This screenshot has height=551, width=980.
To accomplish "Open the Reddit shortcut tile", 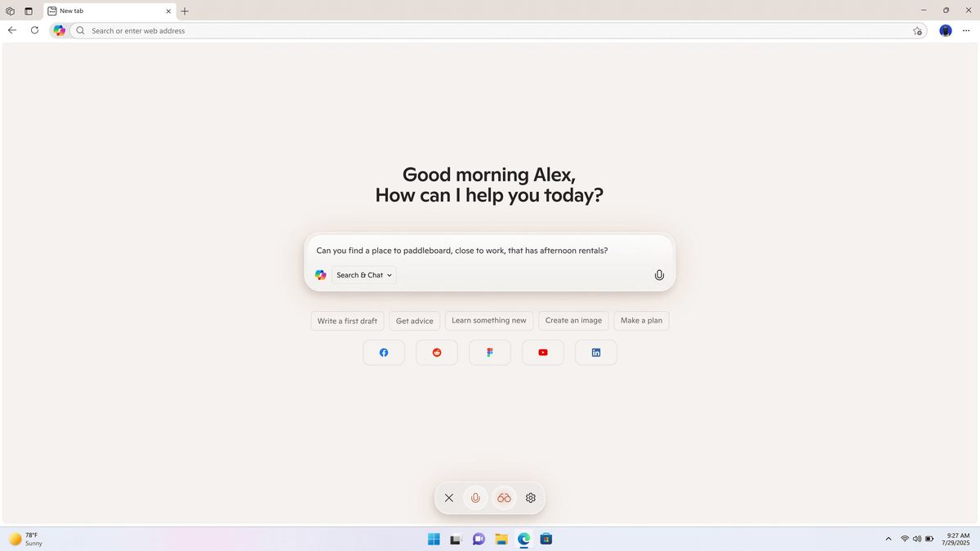I will coord(437,353).
